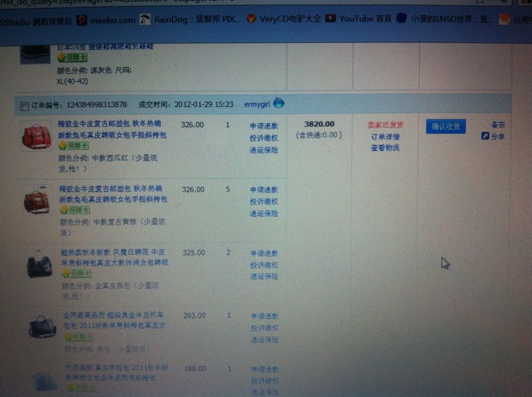
Task: Click the order total 3820.00
Action: tap(319, 124)
